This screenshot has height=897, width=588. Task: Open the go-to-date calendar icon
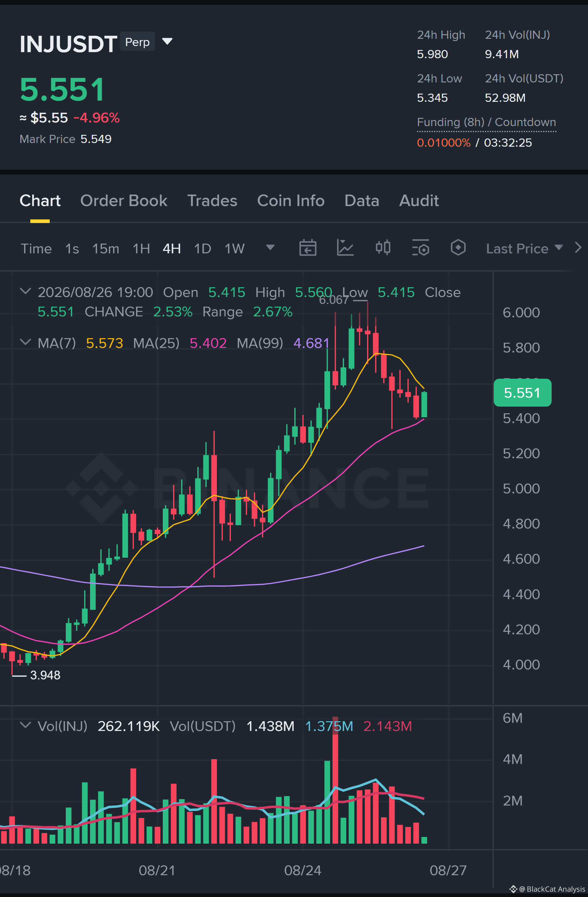click(x=308, y=248)
